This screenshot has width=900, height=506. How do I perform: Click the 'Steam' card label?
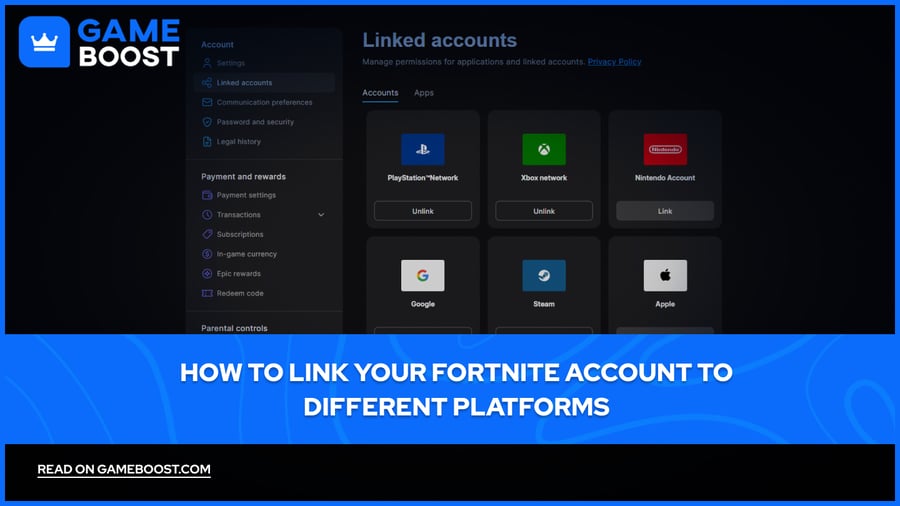544,304
